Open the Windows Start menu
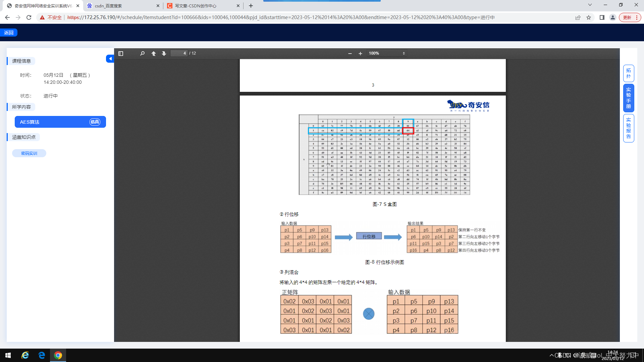 tap(7, 355)
